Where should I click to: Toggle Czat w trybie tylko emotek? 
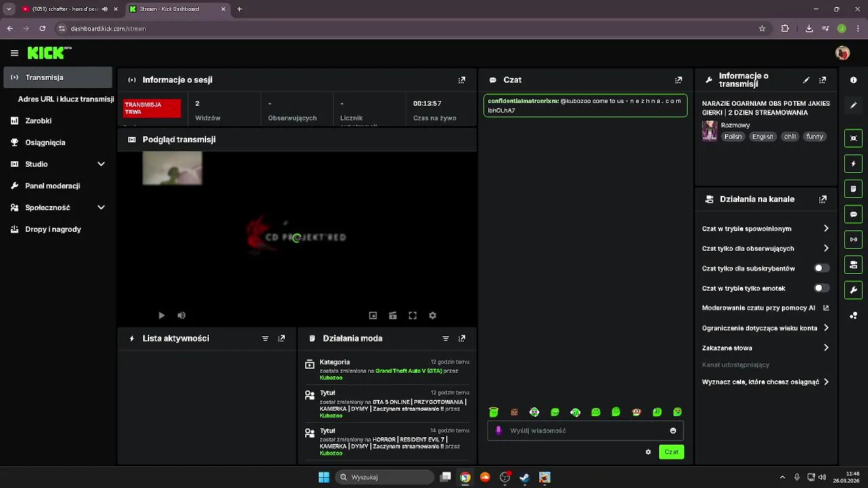(x=821, y=288)
